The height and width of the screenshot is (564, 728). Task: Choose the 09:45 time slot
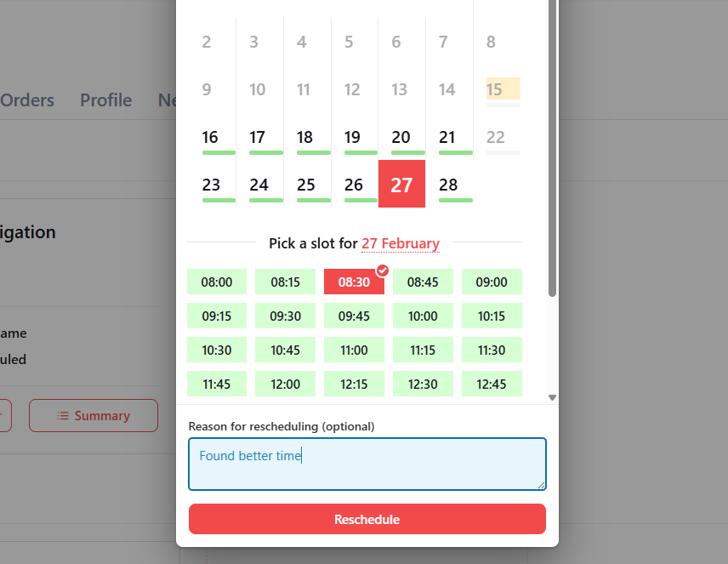(x=354, y=316)
